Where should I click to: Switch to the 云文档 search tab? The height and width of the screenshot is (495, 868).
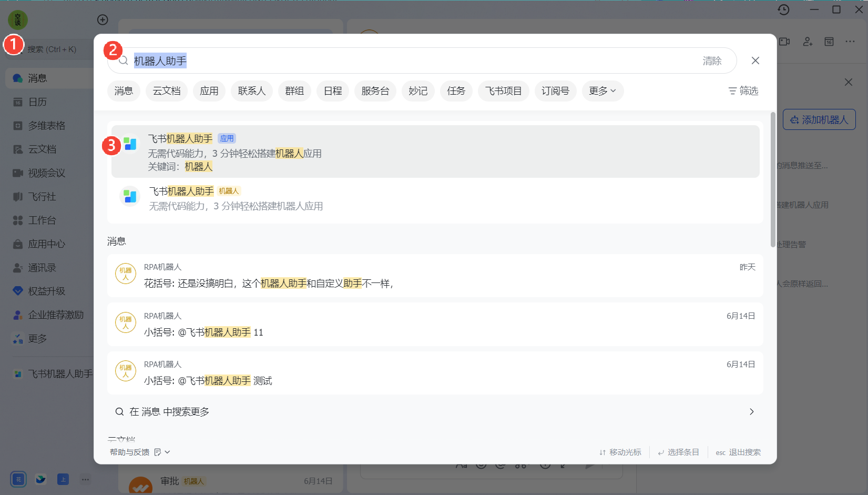click(166, 91)
